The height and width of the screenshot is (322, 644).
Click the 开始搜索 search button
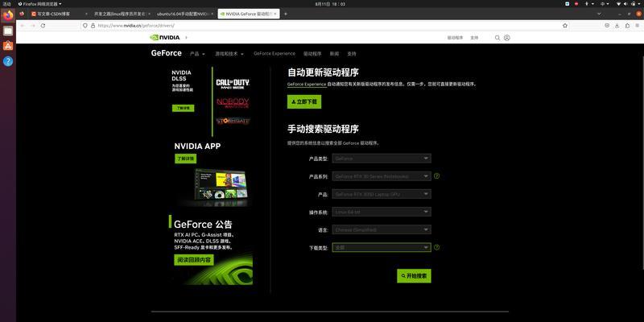(414, 276)
